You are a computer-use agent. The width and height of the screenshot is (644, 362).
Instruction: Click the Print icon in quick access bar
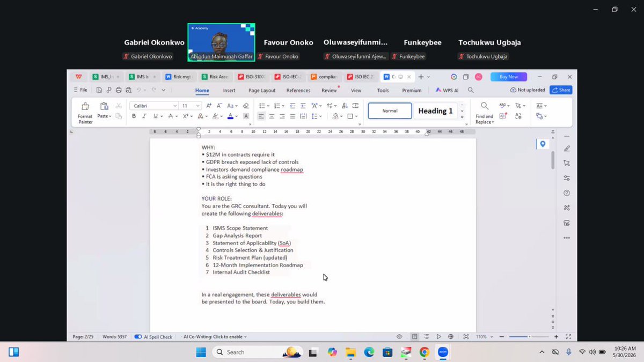point(119,90)
